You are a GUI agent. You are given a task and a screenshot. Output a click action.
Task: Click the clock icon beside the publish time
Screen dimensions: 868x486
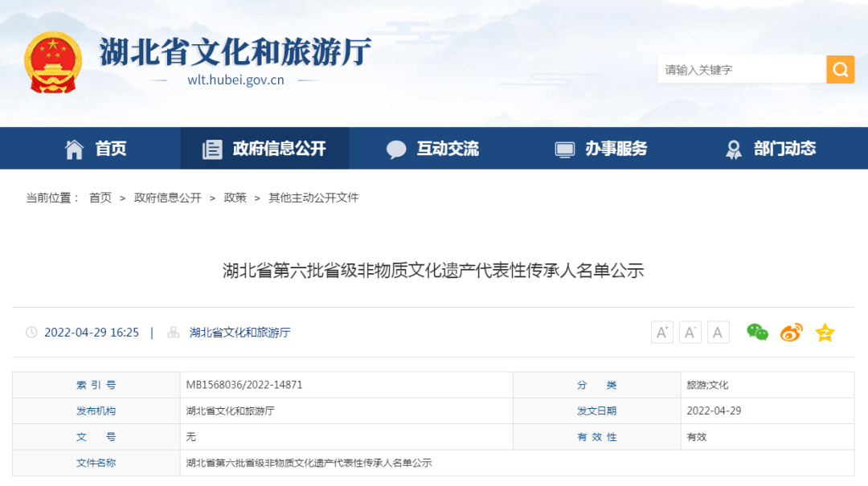(30, 332)
